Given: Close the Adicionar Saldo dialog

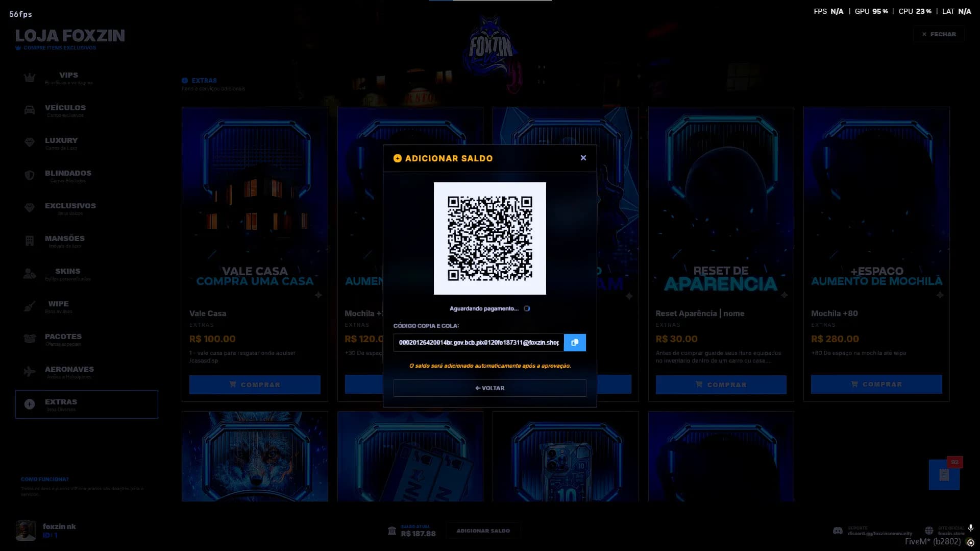Looking at the screenshot, I should tap(583, 158).
